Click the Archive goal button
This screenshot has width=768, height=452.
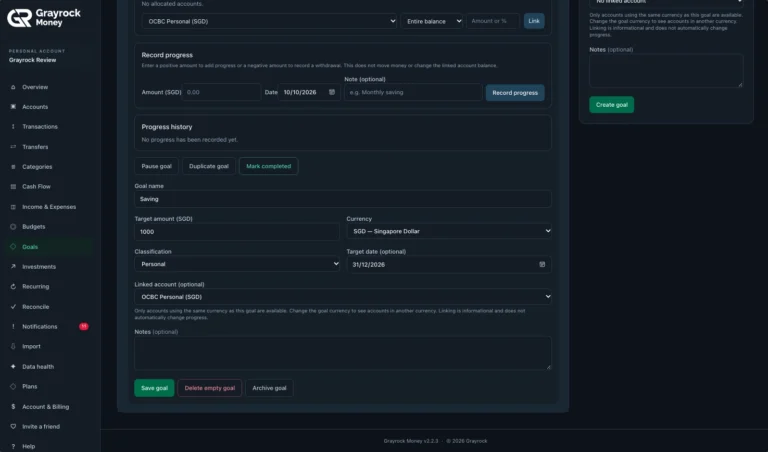coord(269,388)
